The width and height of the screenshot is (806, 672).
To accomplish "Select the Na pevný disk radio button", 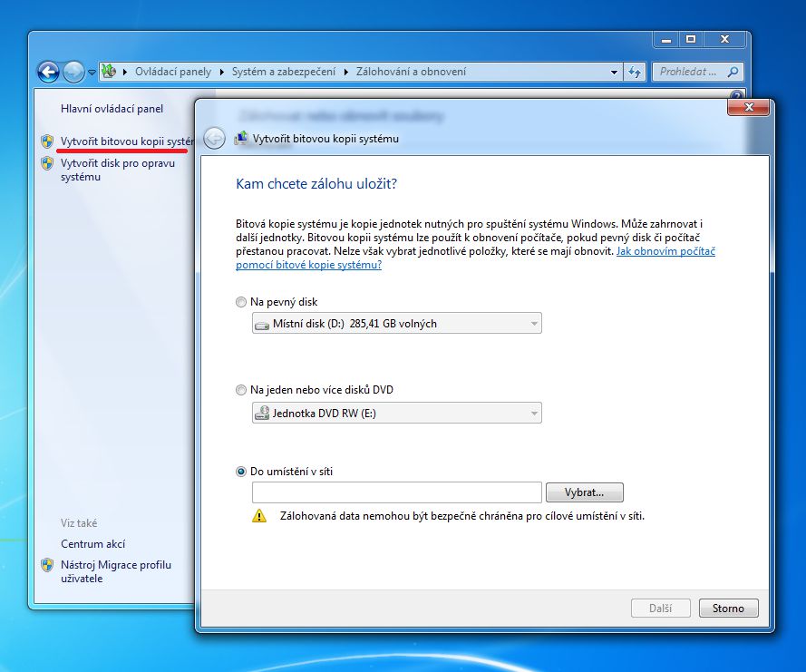I will (240, 302).
